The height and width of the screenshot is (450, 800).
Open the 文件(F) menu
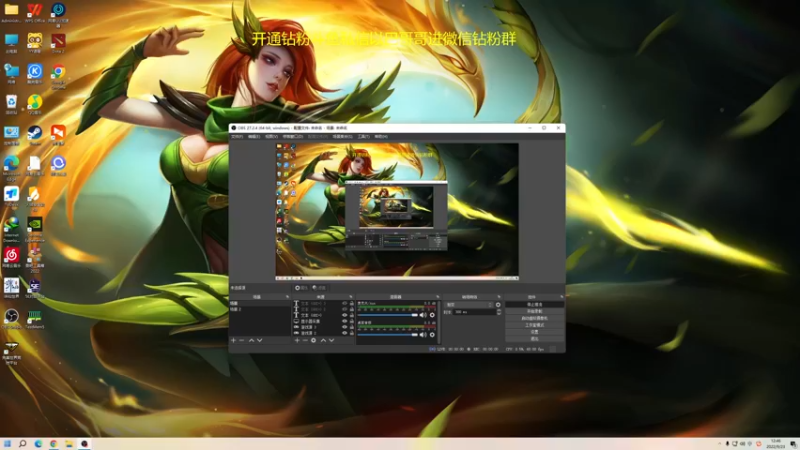[237, 137]
